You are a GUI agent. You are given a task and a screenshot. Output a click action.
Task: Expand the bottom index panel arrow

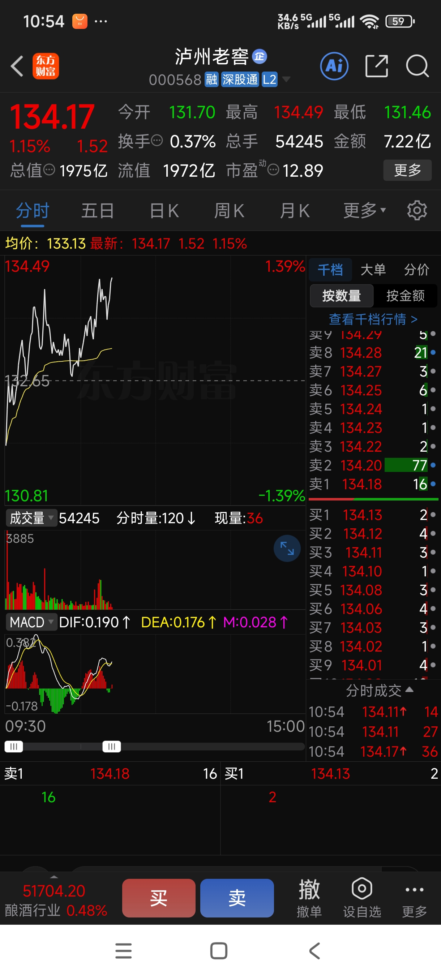pos(54,877)
